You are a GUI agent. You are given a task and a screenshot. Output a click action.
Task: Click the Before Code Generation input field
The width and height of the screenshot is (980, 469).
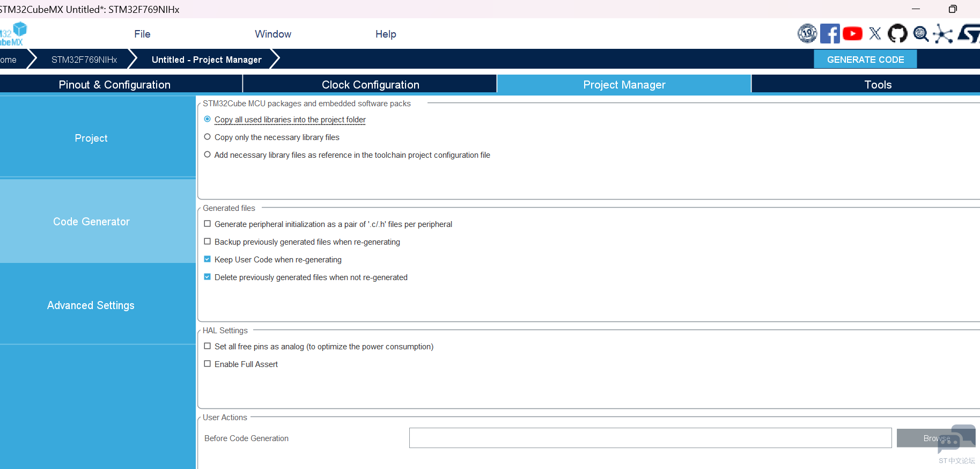[x=650, y=438]
